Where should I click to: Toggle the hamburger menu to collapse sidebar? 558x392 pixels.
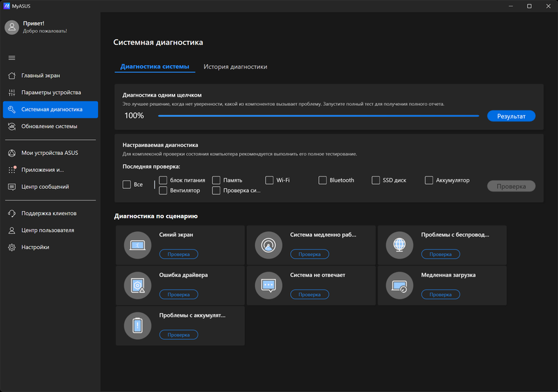tap(12, 58)
